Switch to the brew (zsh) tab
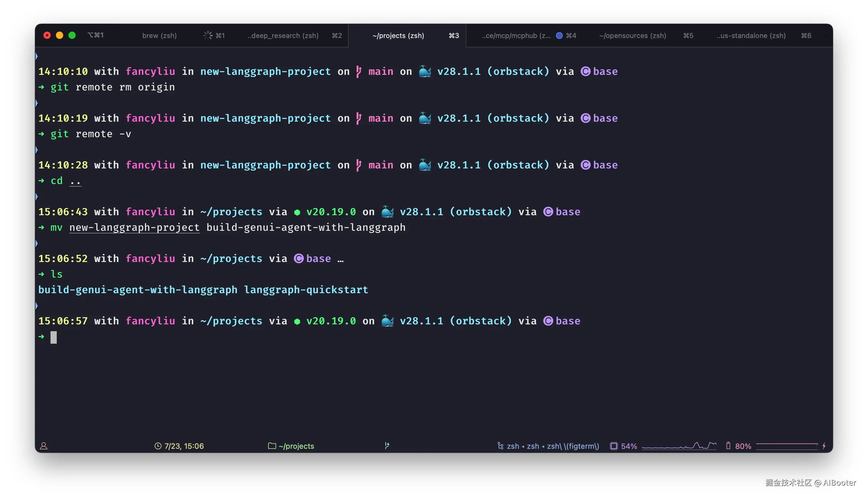Screen dimensions: 868x499 pyautogui.click(x=159, y=36)
